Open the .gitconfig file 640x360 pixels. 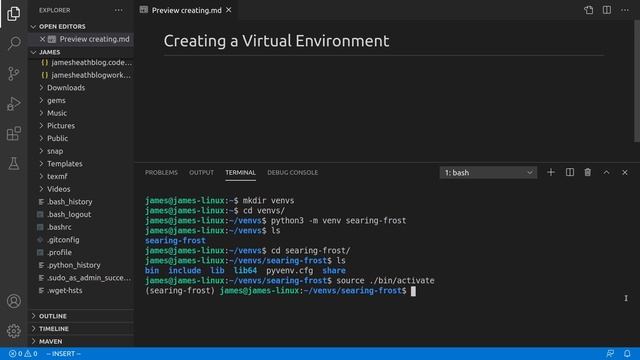[x=81, y=240]
